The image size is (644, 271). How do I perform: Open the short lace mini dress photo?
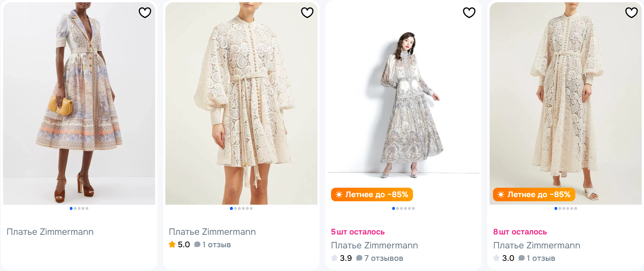[x=241, y=103]
